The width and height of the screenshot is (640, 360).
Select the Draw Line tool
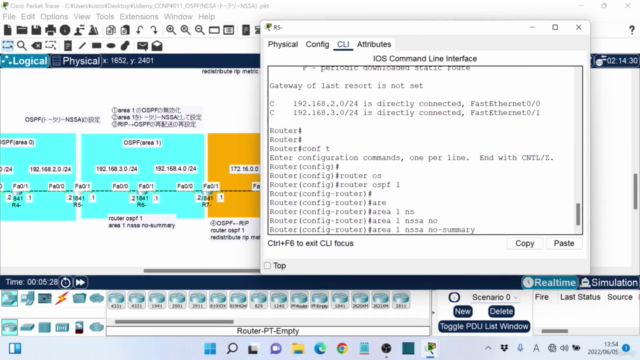point(82,46)
